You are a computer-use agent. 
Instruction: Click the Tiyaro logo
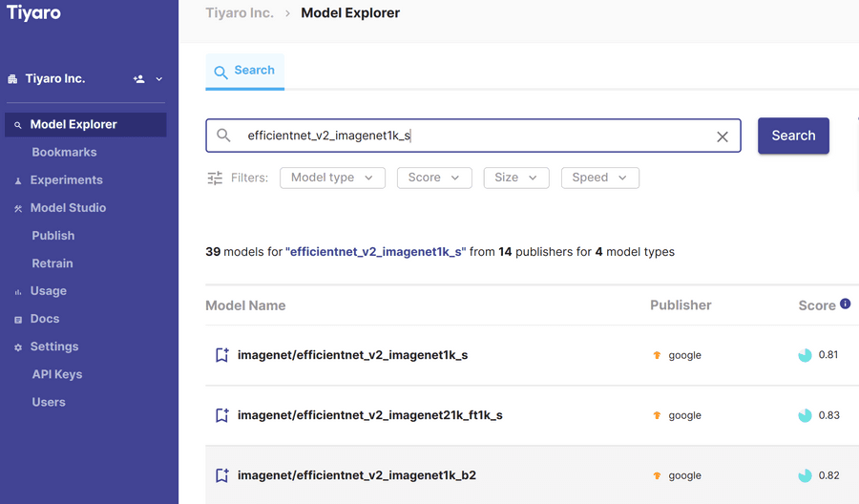33,12
